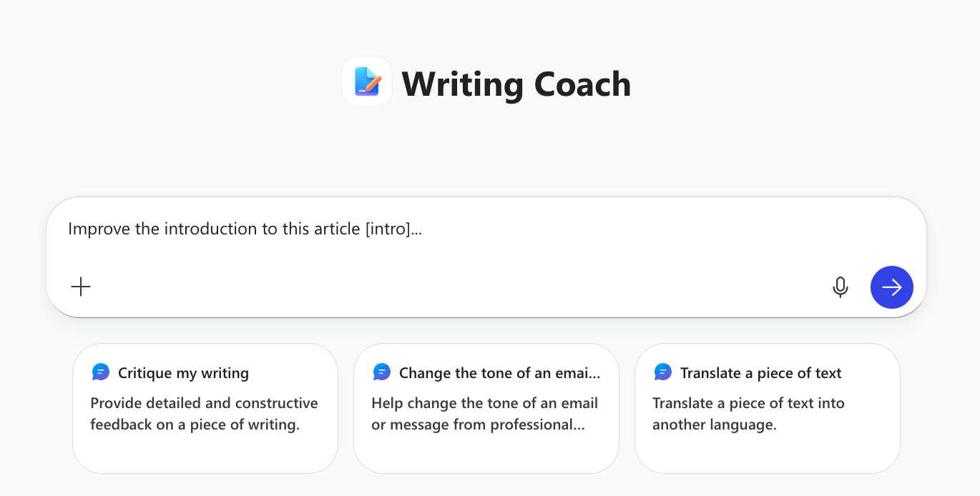Click the Writing Coach pencil-and-paper logo

367,82
